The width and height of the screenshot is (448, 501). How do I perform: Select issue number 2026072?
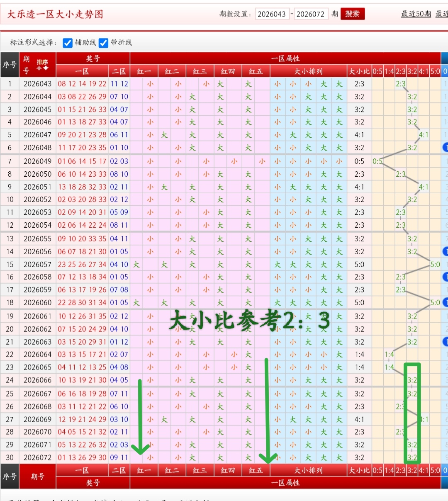(37, 457)
